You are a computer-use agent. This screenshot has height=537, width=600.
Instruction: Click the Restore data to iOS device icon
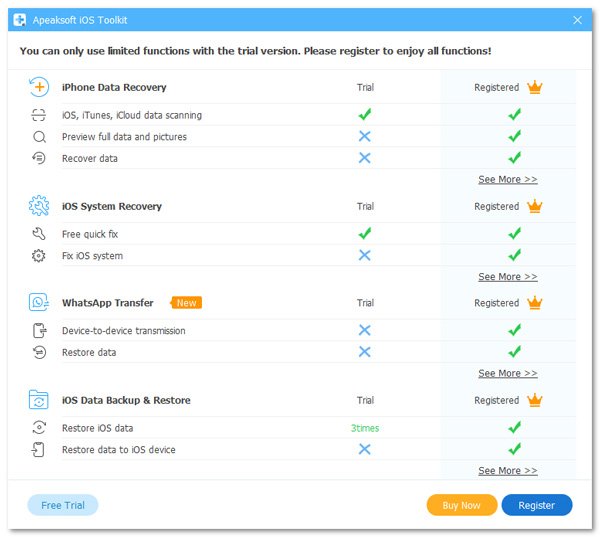pyautogui.click(x=38, y=449)
